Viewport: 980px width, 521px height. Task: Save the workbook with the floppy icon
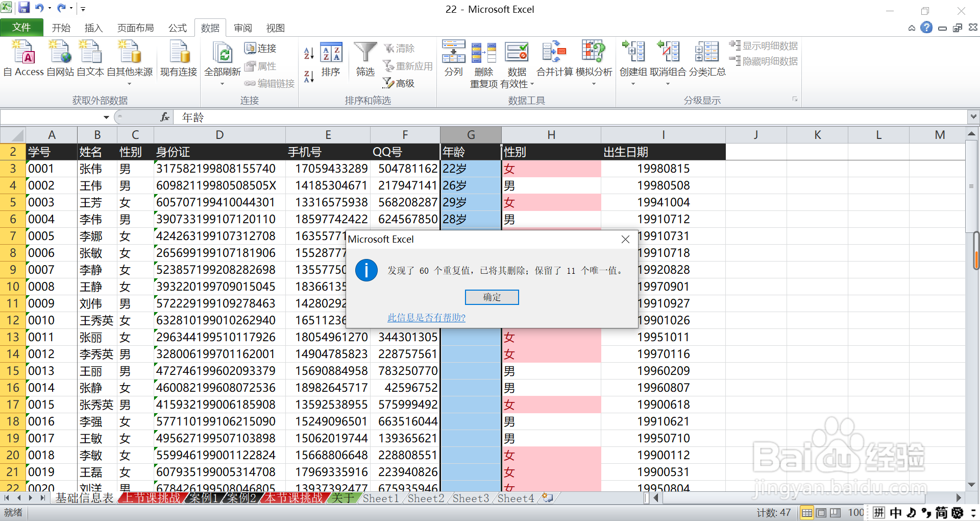click(23, 8)
